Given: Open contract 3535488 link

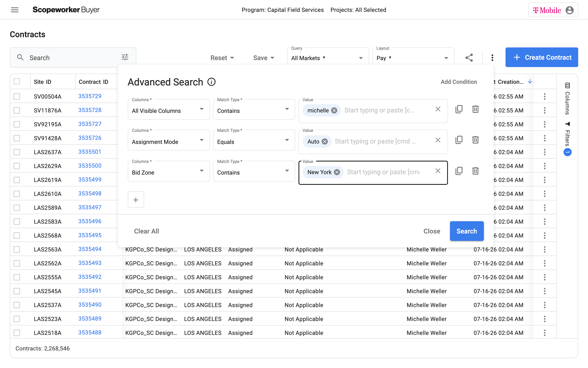Looking at the screenshot, I should click(90, 332).
